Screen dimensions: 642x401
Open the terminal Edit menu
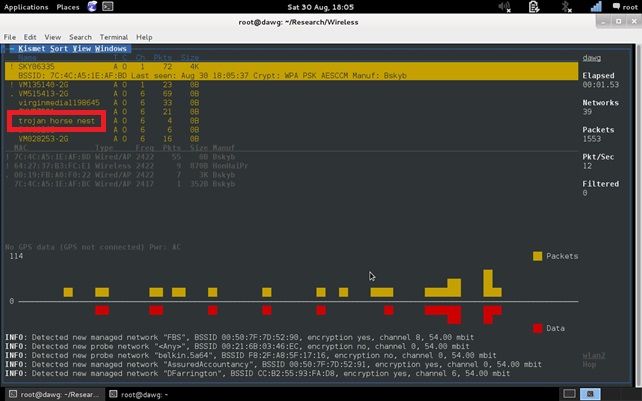(29, 37)
